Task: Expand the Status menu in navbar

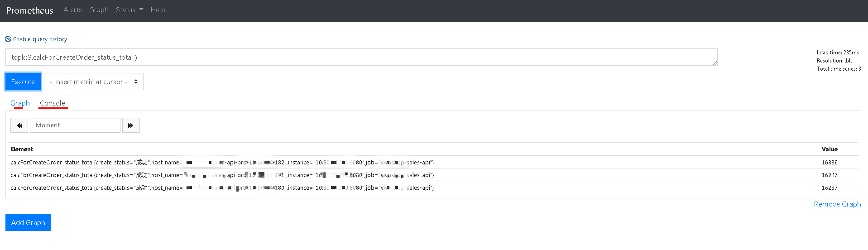Action: (129, 10)
